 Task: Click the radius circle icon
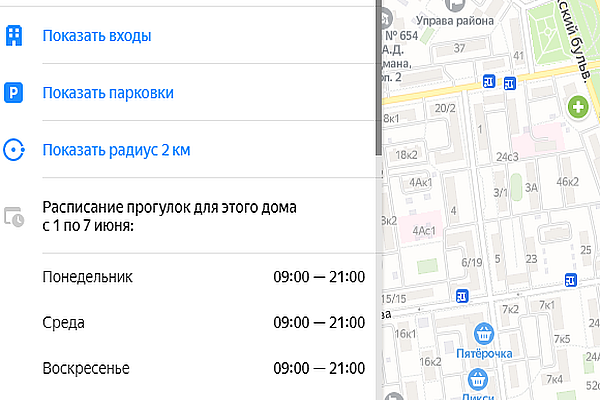(x=14, y=151)
